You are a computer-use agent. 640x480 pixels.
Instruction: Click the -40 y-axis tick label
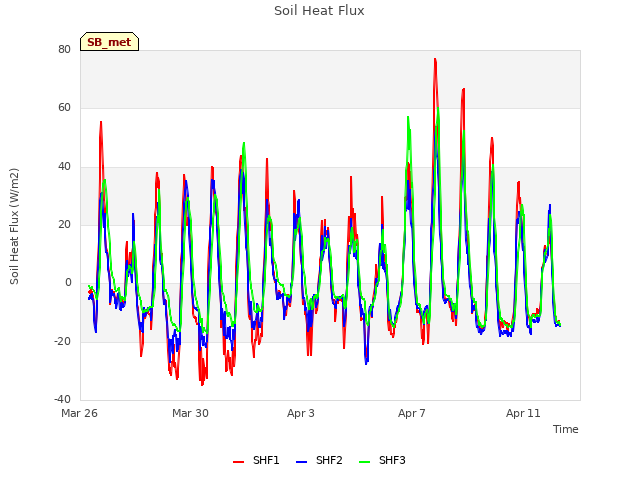(62, 399)
